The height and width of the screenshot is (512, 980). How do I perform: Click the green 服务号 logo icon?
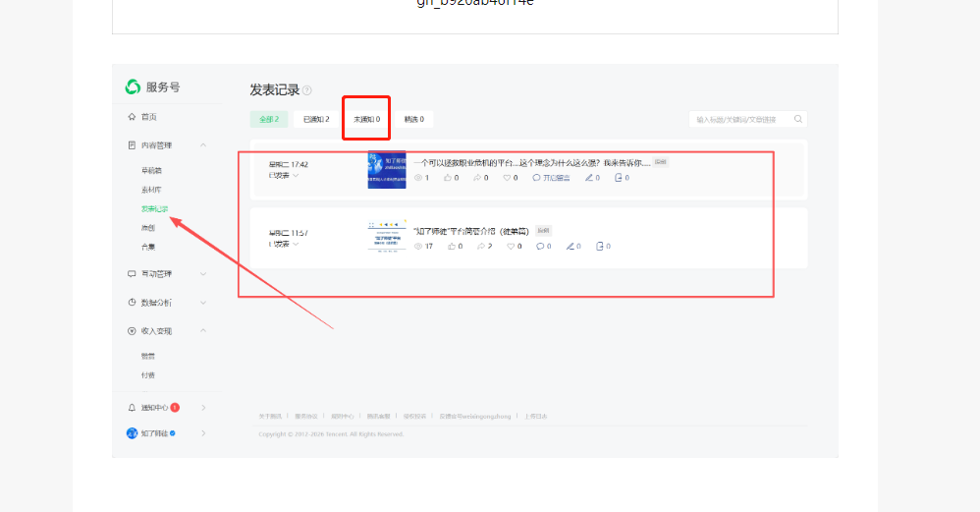(133, 86)
